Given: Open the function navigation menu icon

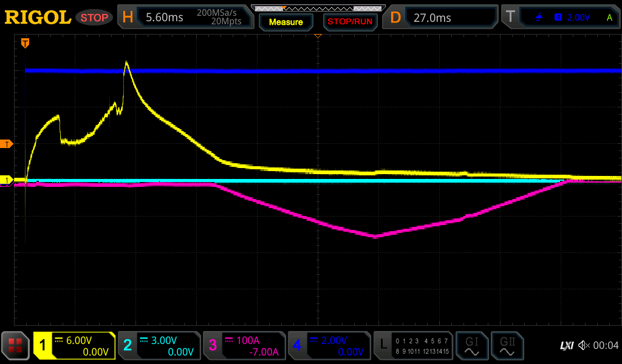Looking at the screenshot, I should click(x=16, y=346).
